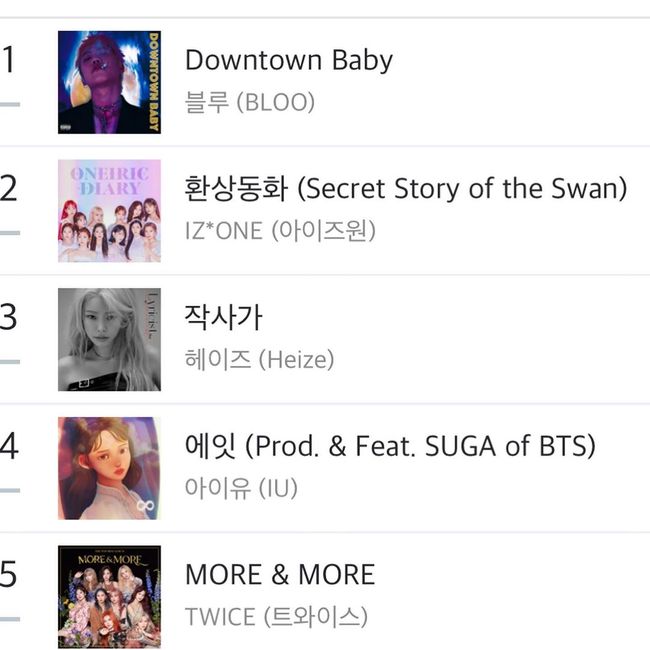Open TWICE MORE & MORE album cover
Screen dimensions: 650x650
coord(109,597)
